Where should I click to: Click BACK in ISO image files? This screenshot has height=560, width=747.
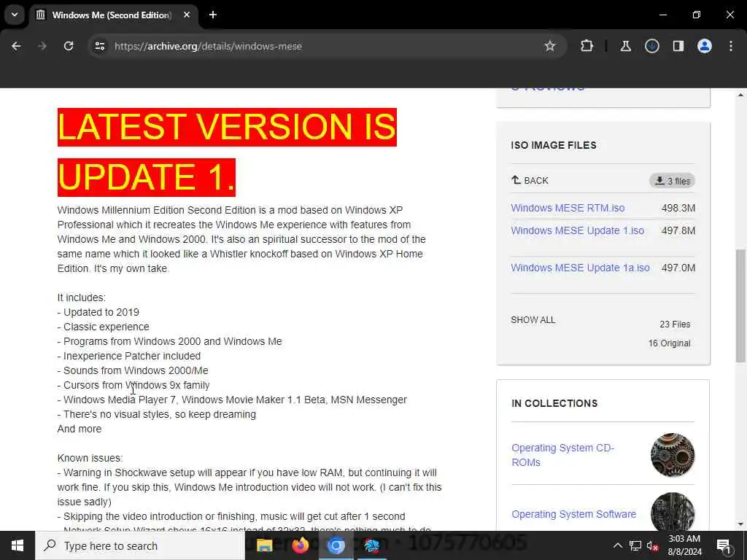530,181
